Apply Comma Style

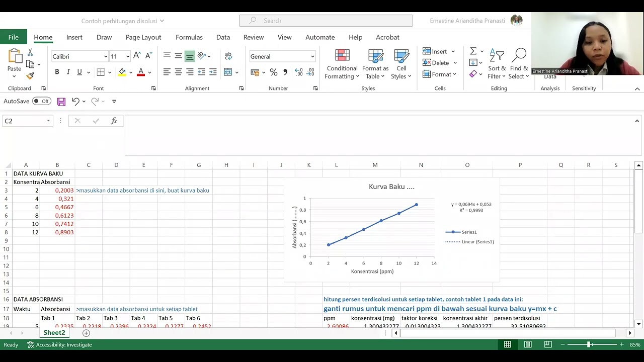pyautogui.click(x=285, y=72)
